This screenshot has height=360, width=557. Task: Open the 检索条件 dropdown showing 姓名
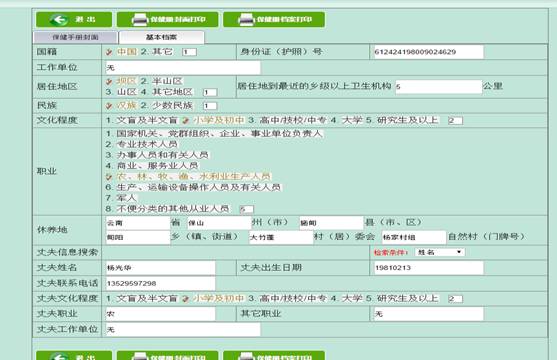(440, 252)
